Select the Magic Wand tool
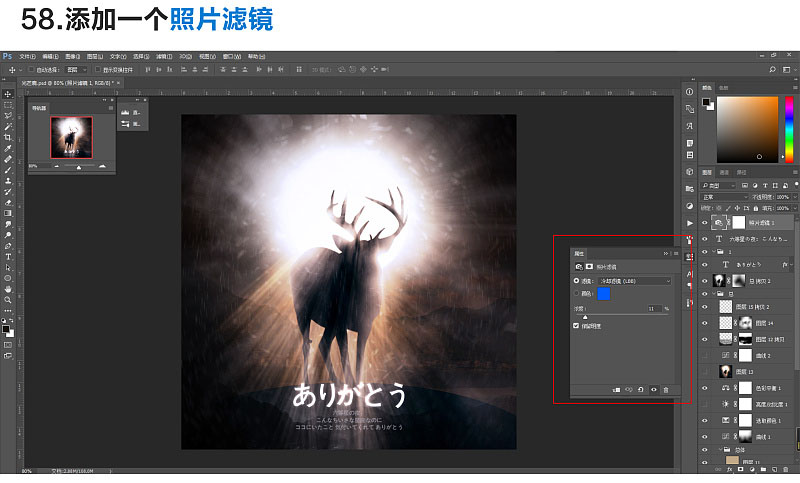Image resolution: width=800 pixels, height=483 pixels. pos(8,126)
